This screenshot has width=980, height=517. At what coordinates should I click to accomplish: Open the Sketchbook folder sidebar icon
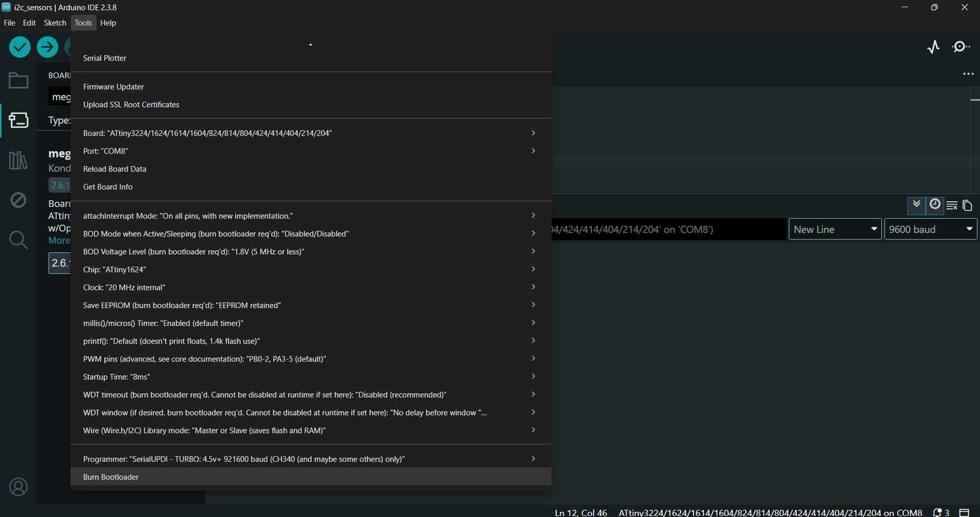point(18,80)
